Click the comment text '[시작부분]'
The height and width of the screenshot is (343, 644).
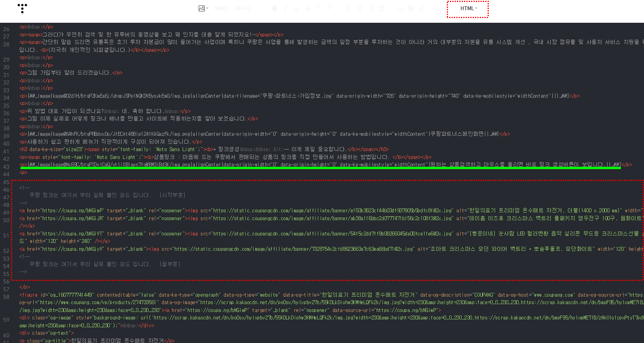pyautogui.click(x=172, y=195)
